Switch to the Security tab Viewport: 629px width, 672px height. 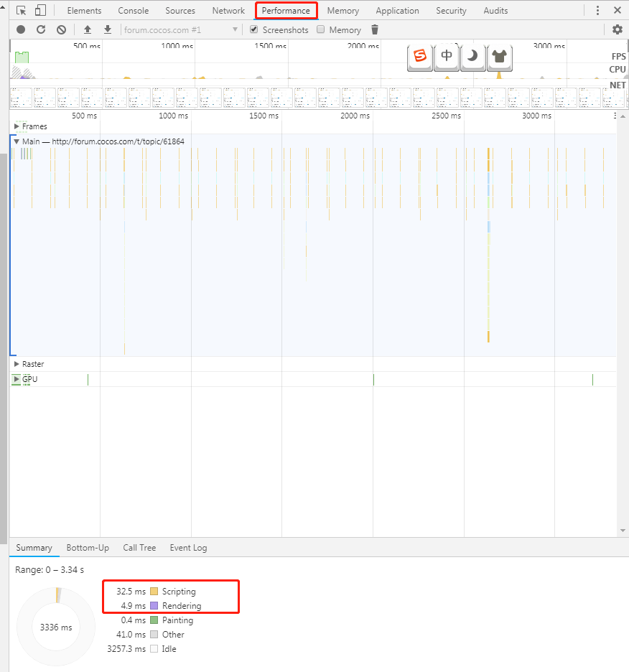(451, 10)
